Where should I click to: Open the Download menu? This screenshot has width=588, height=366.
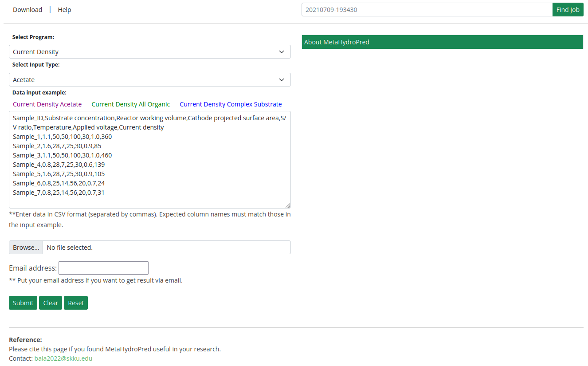point(27,10)
